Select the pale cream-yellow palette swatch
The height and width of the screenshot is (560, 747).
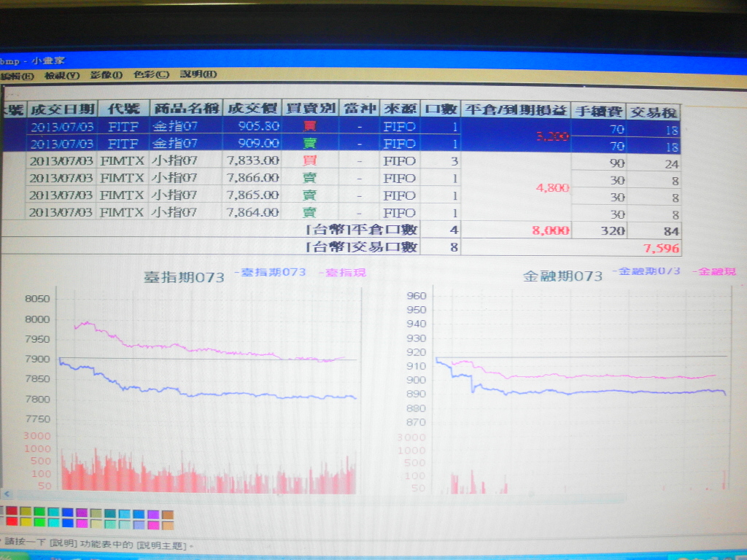pyautogui.click(x=96, y=524)
